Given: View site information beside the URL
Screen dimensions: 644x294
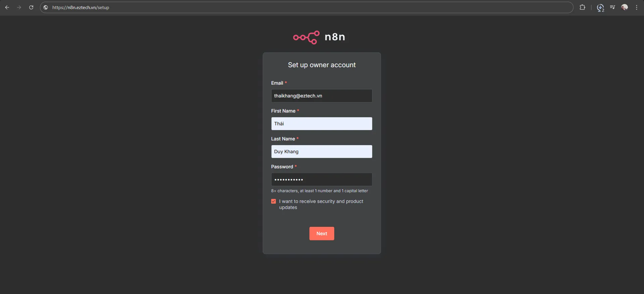Looking at the screenshot, I should (x=46, y=7).
